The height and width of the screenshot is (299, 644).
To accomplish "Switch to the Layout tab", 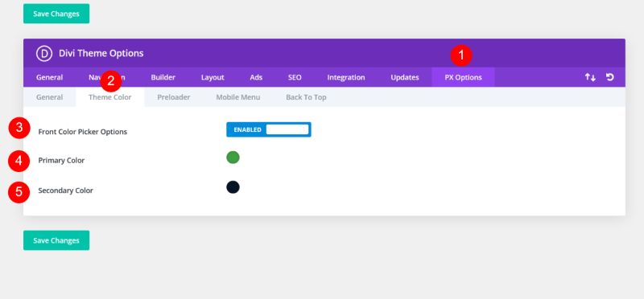I will [213, 77].
